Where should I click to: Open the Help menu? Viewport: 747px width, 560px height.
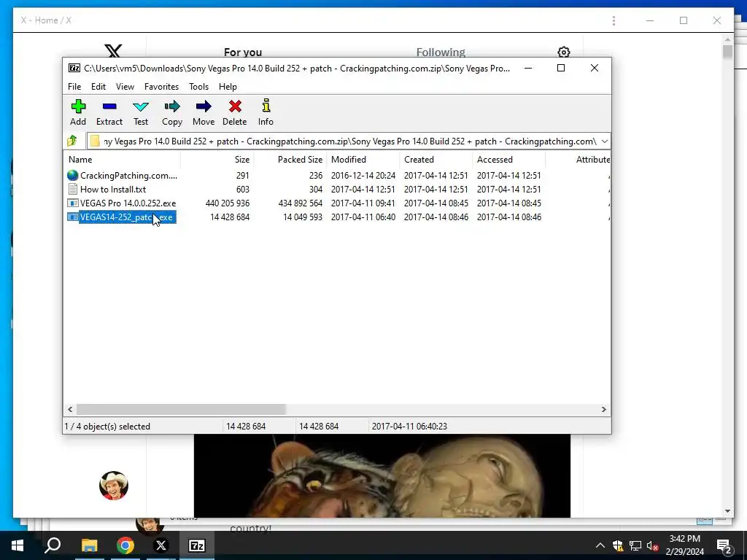[228, 87]
